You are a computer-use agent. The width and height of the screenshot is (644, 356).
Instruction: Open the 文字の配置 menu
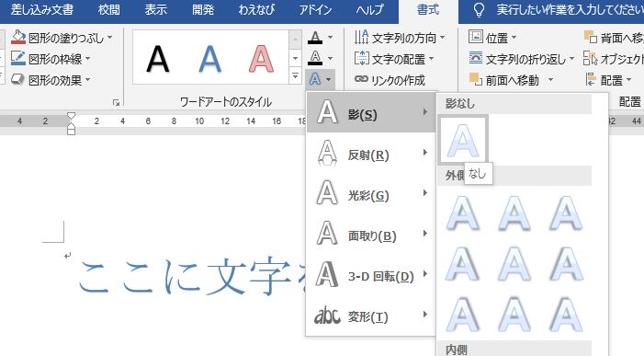click(394, 59)
